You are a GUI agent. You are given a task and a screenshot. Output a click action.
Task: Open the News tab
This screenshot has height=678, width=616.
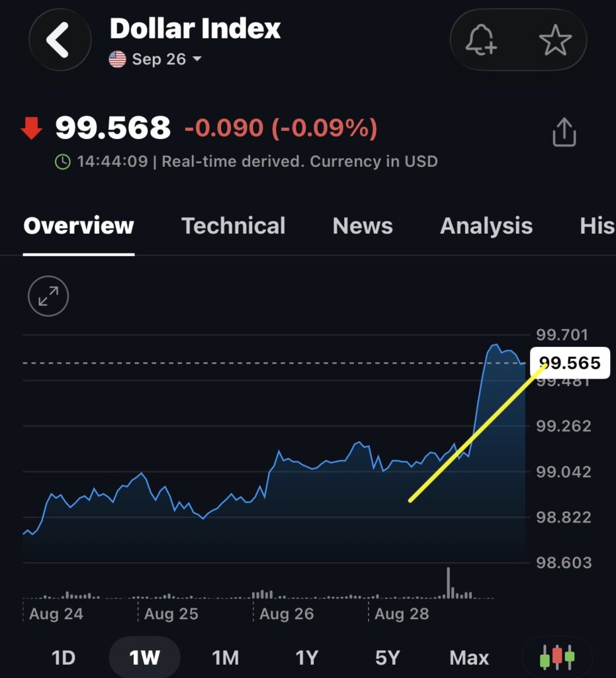(x=363, y=226)
